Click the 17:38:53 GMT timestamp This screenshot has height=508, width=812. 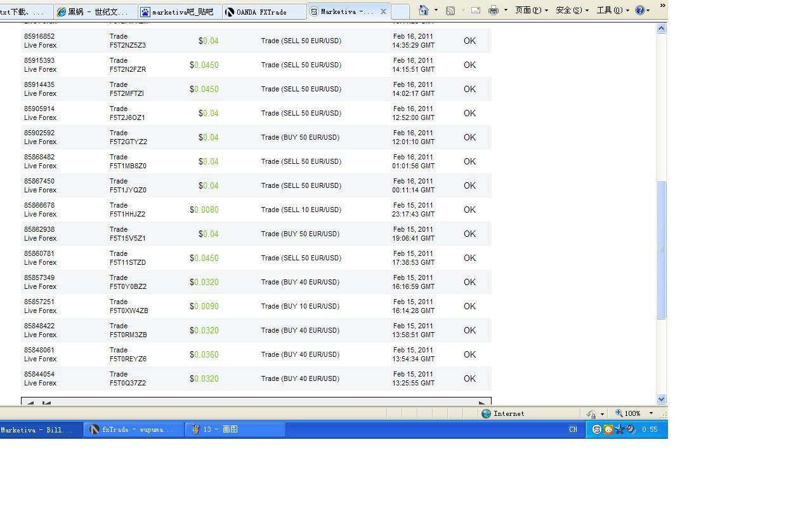[413, 262]
